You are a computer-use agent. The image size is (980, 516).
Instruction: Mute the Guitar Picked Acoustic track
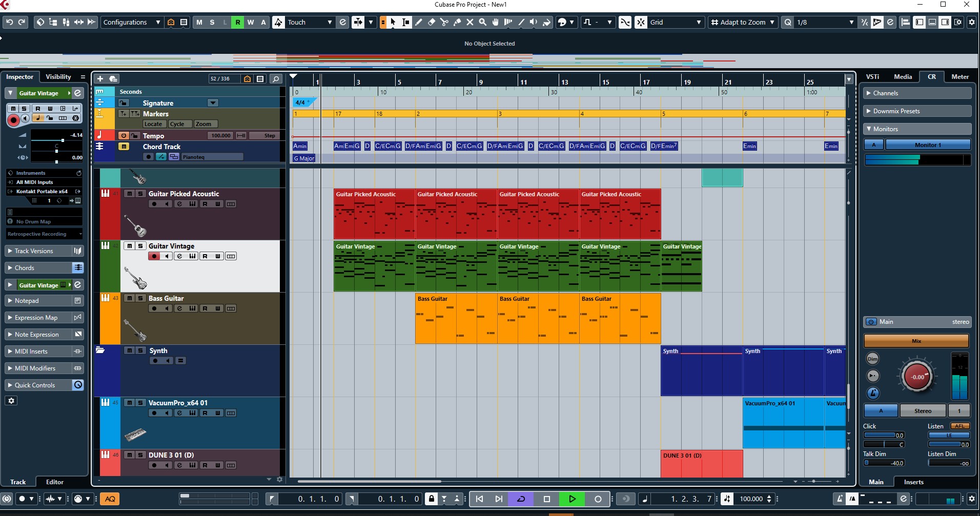(130, 194)
